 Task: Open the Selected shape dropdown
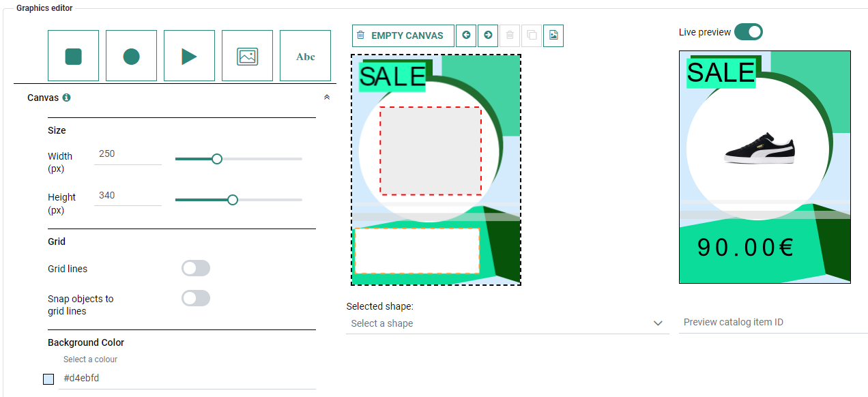[506, 323]
